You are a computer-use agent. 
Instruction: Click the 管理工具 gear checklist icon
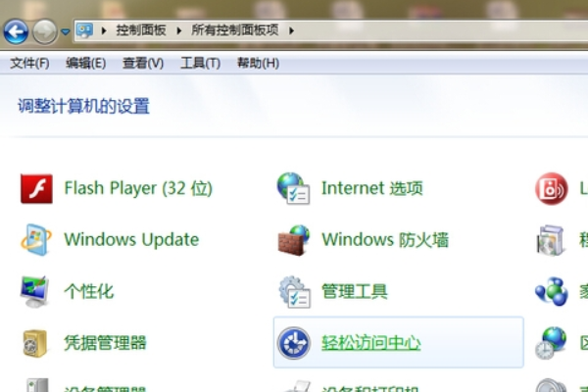point(294,292)
